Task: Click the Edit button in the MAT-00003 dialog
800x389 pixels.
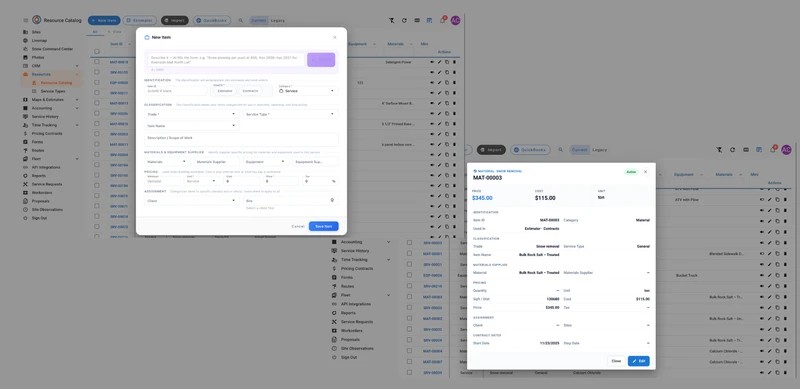Action: pyautogui.click(x=638, y=361)
